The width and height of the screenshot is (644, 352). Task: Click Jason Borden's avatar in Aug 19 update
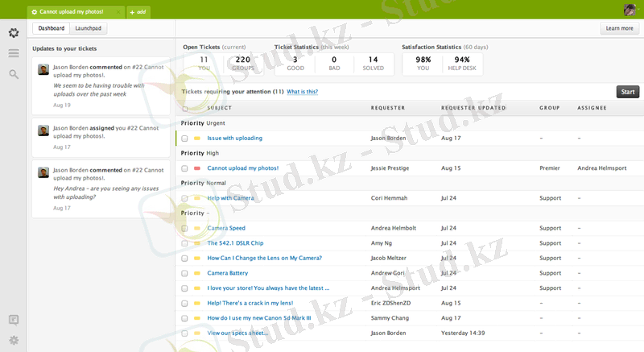(x=43, y=69)
